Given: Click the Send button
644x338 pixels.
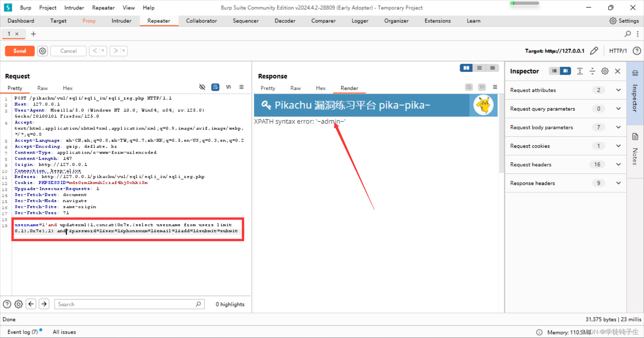Looking at the screenshot, I should (19, 51).
